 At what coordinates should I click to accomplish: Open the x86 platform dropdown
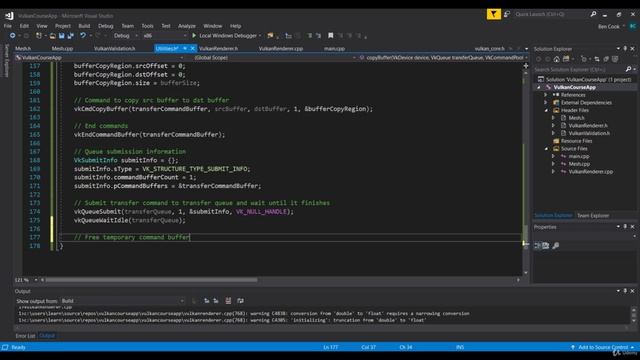(164, 36)
